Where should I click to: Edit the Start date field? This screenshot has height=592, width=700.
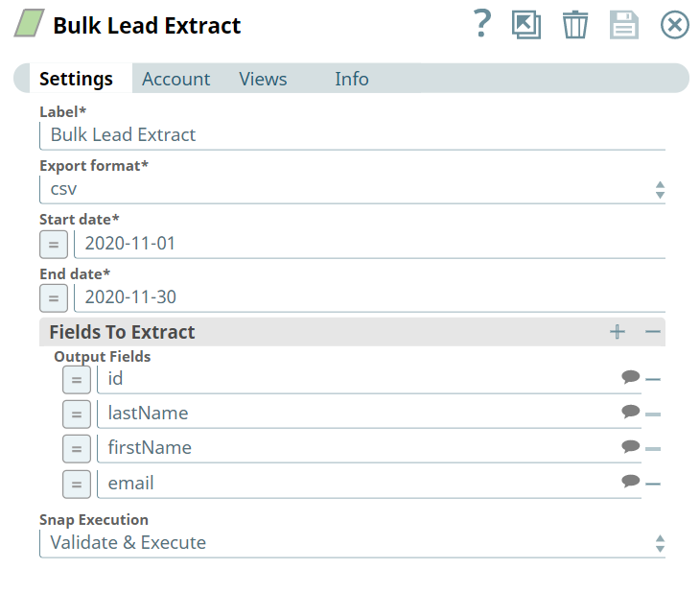(x=369, y=244)
